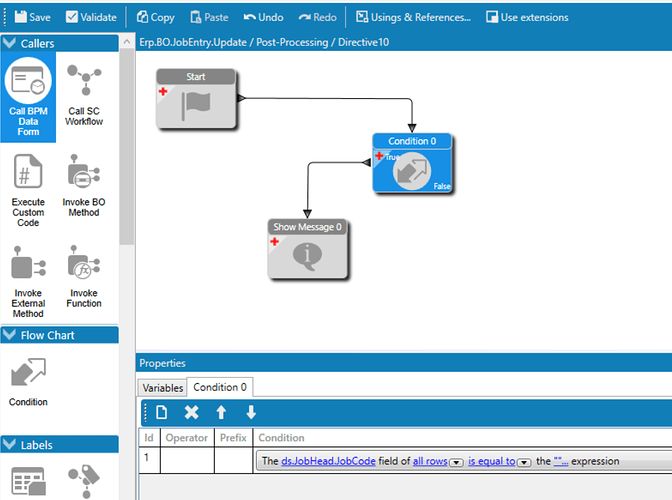This screenshot has height=500, width=672.
Task: Copy the selected workflow item
Action: pyautogui.click(x=156, y=17)
